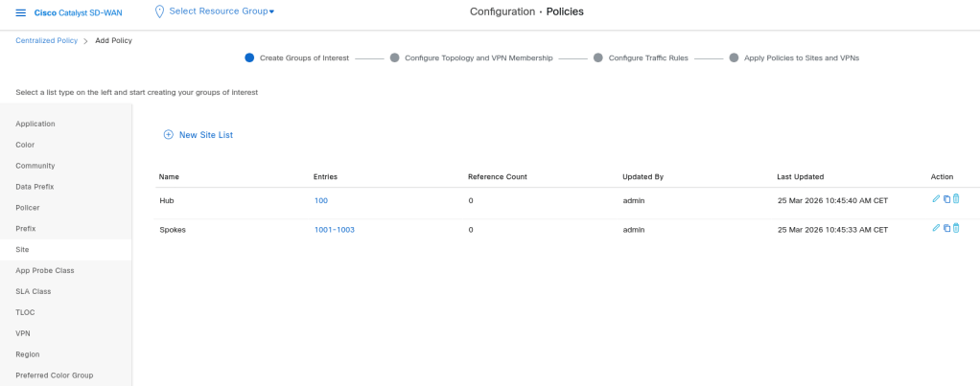Open the 1001-1003 entries link for Spokes
The height and width of the screenshot is (386, 980).
(334, 230)
